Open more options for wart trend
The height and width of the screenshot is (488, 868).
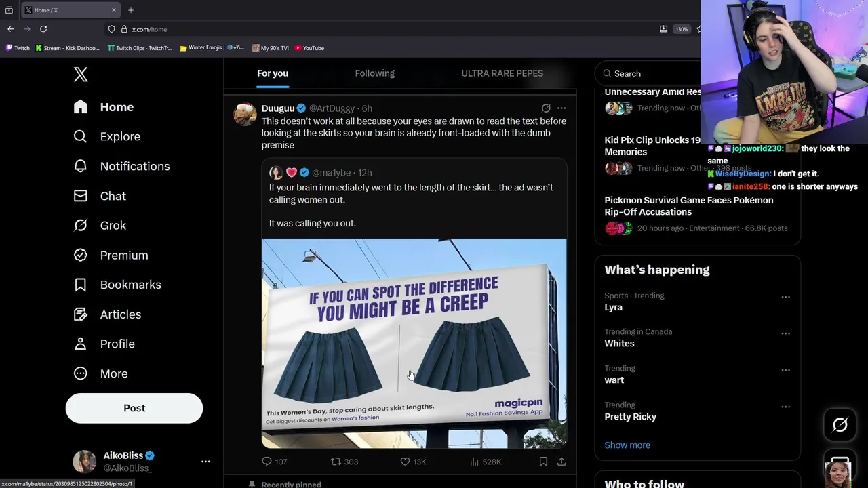click(x=785, y=370)
